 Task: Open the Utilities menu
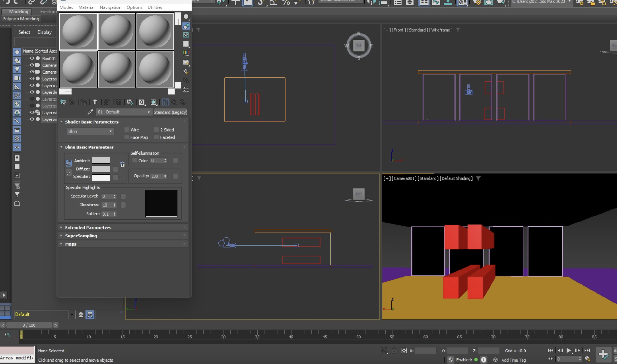click(x=155, y=7)
